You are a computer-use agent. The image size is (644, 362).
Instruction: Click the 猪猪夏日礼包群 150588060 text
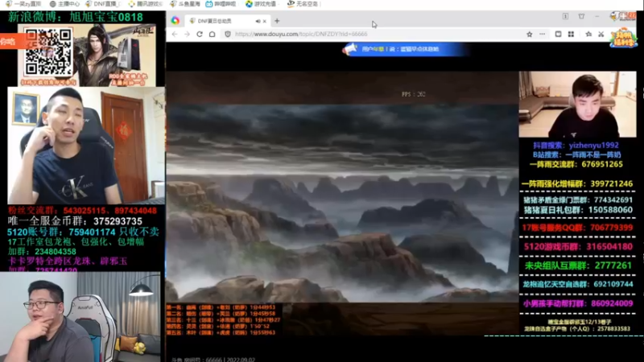pos(578,210)
